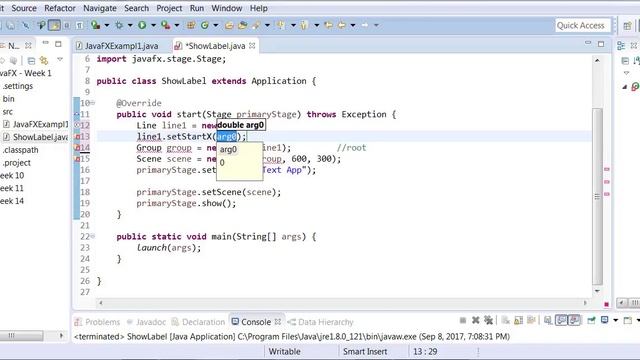Click the green Run button in toolbar
This screenshot has height=360, width=640.
tap(142, 25)
